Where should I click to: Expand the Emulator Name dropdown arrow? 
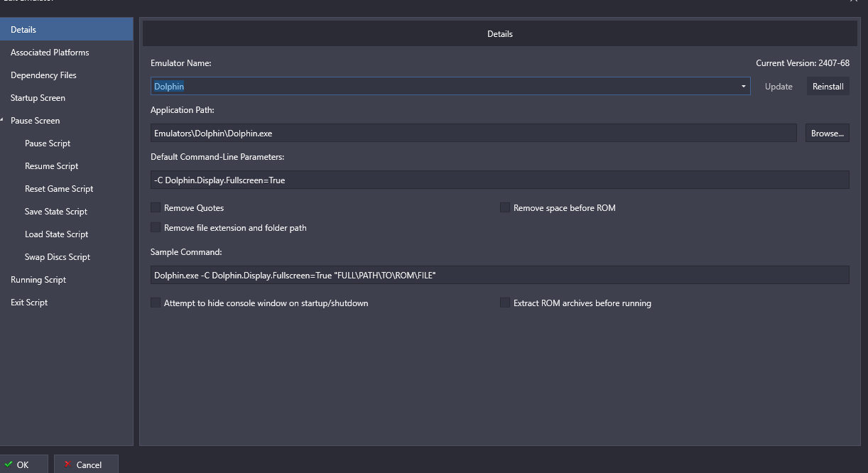(744, 87)
